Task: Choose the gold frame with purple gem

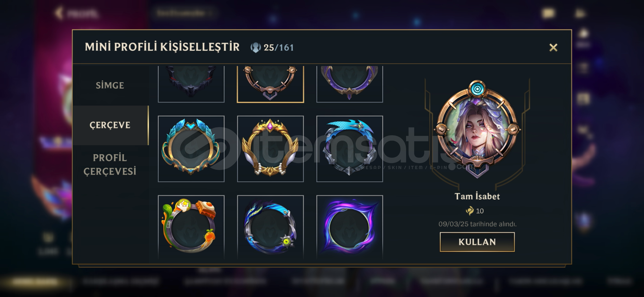Action: [270, 149]
